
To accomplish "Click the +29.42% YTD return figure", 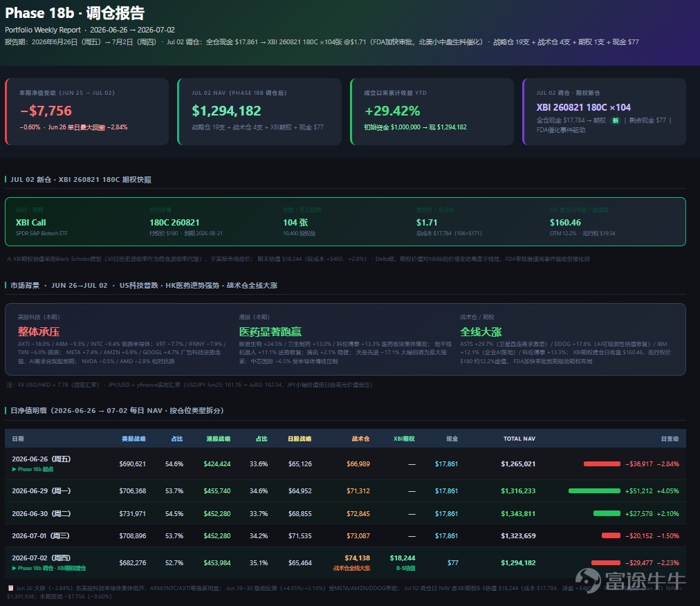I will pos(392,111).
